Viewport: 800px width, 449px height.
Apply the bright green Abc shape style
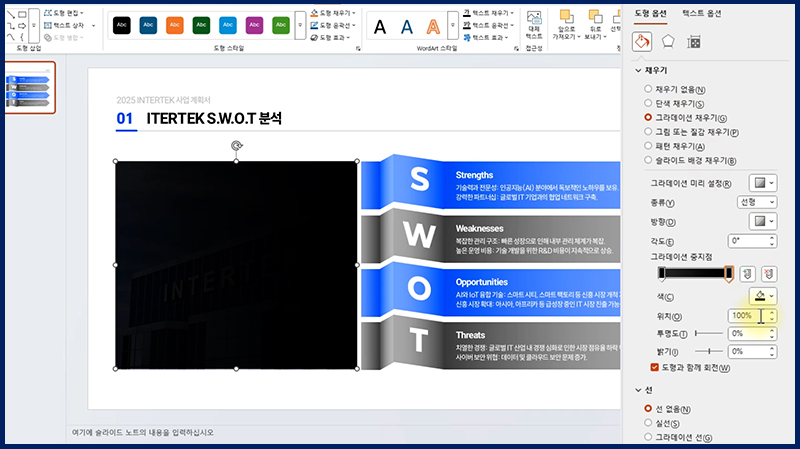point(281,25)
